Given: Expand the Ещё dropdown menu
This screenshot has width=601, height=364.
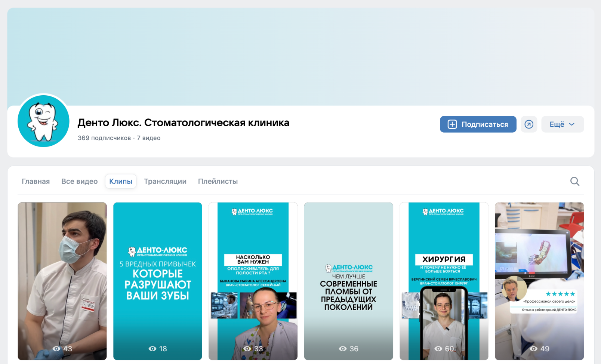Looking at the screenshot, I should pos(563,124).
